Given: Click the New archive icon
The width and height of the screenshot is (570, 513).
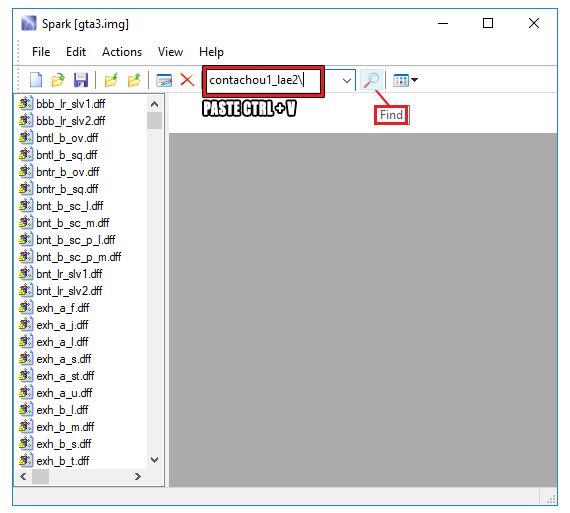Looking at the screenshot, I should [36, 80].
